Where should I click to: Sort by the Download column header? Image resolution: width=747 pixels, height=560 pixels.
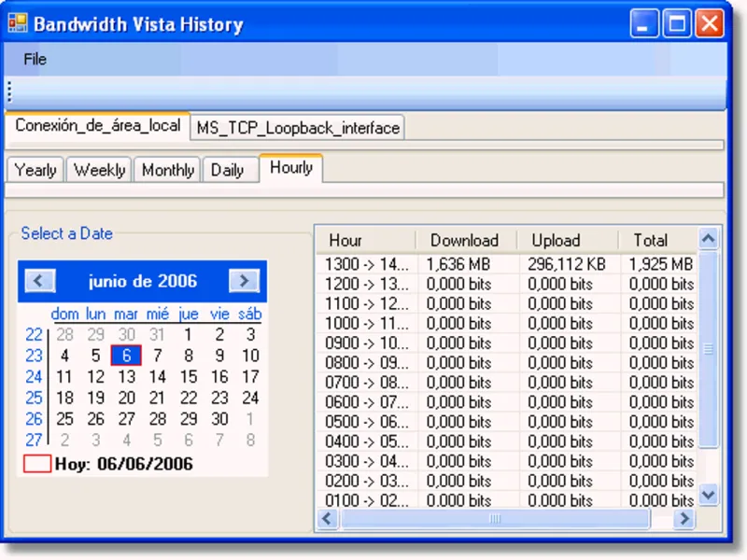(x=467, y=241)
